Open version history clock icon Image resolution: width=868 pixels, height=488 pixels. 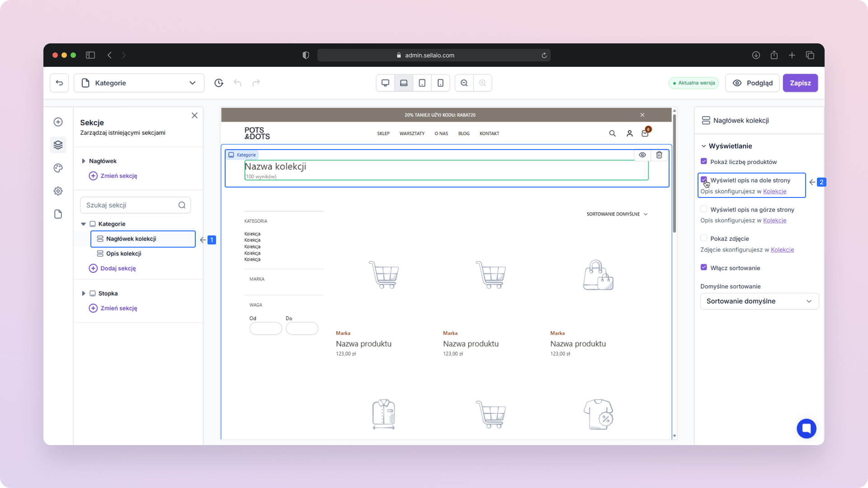219,83
